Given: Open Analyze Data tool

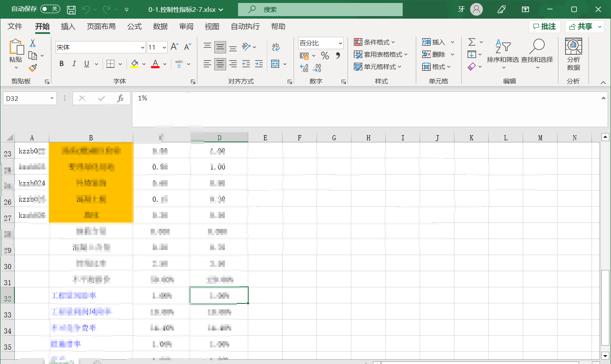Looking at the screenshot, I should coord(573,54).
